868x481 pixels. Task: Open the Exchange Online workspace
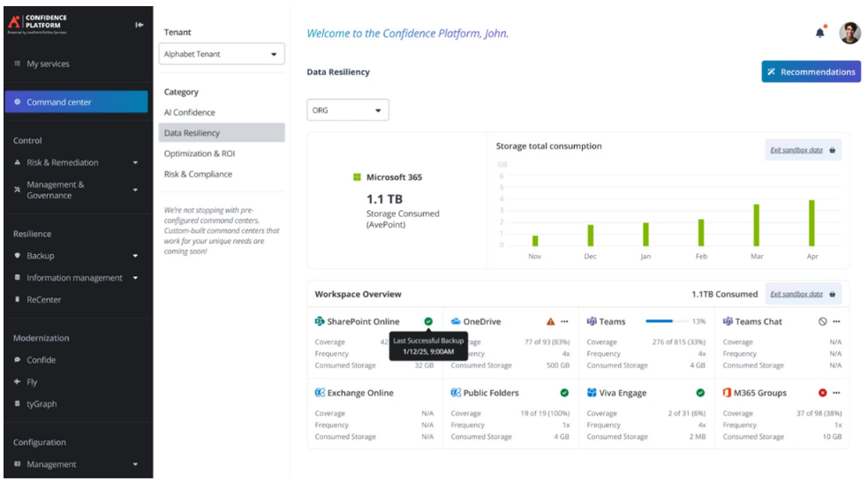coord(359,393)
